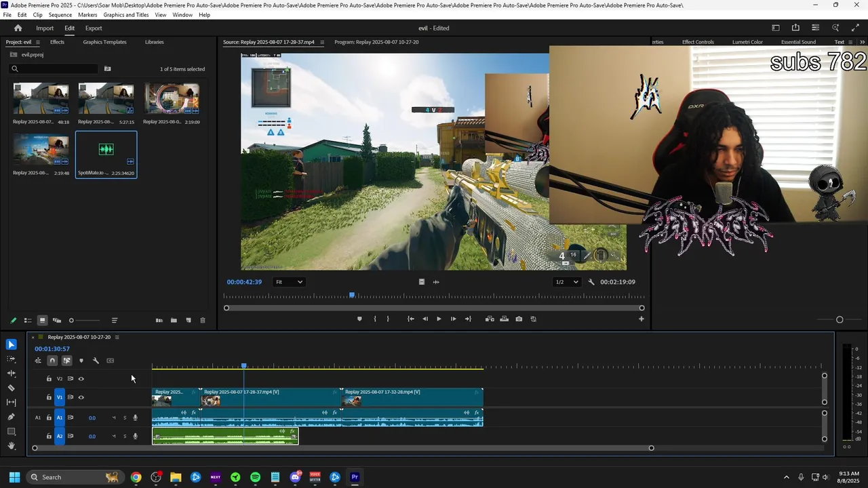Click the Drag Video Only icon
868x488 pixels.
coord(422,282)
